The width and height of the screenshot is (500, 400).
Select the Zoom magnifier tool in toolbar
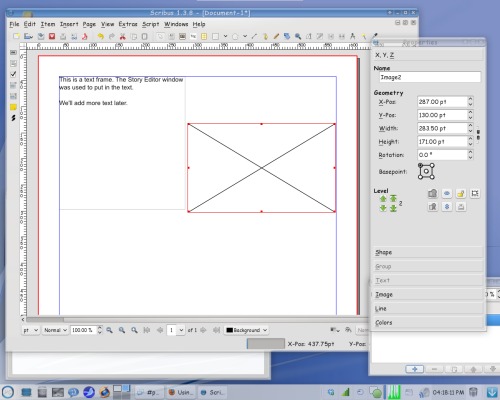click(x=298, y=36)
